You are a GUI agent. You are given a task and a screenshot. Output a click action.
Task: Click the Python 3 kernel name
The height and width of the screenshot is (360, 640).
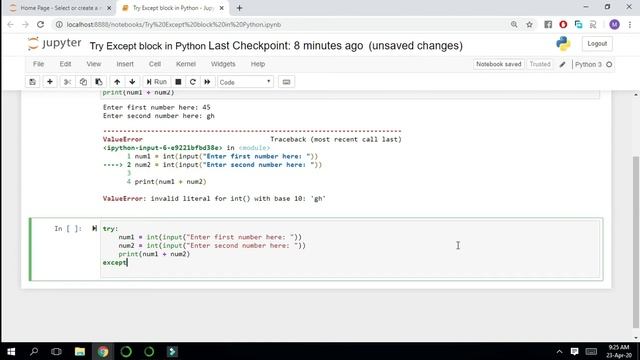tap(588, 64)
